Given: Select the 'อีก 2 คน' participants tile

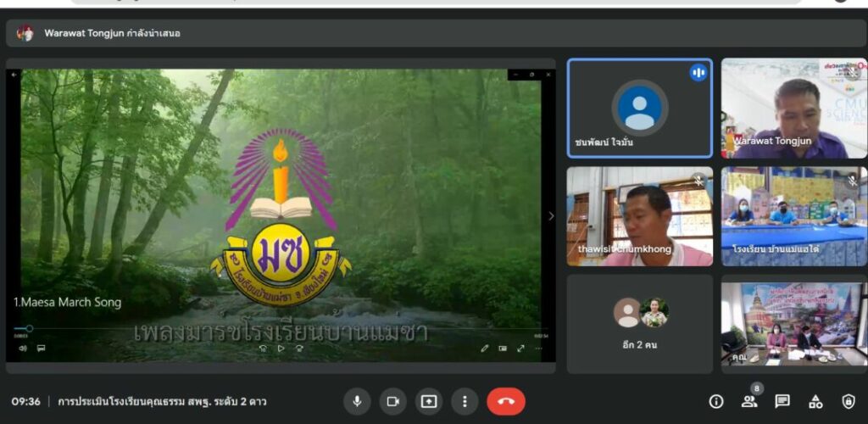Looking at the screenshot, I should (639, 323).
